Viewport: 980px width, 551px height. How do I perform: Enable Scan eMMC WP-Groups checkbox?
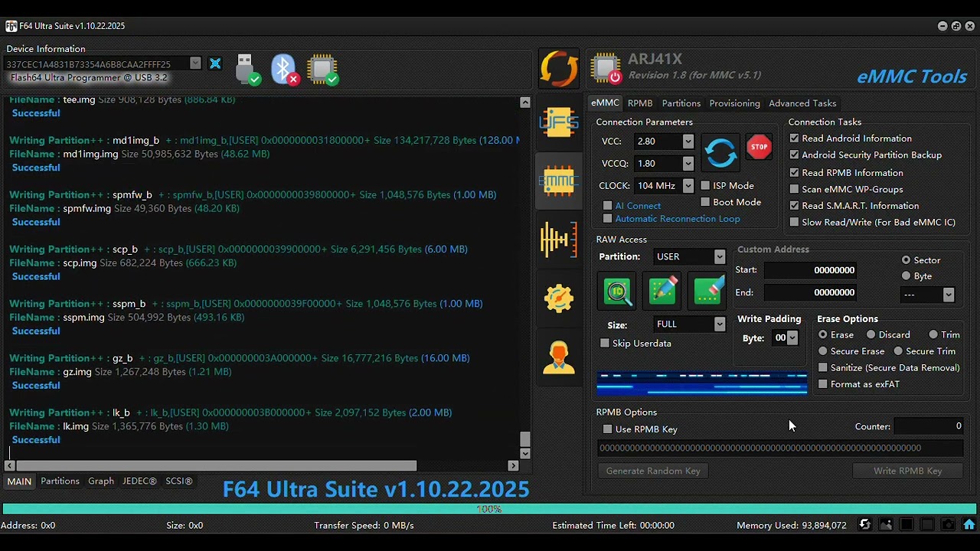tap(794, 189)
